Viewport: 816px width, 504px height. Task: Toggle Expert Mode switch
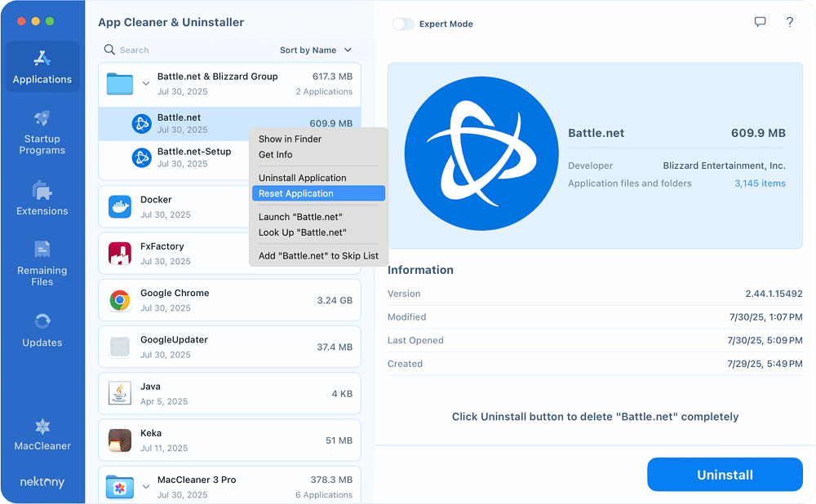tap(403, 24)
